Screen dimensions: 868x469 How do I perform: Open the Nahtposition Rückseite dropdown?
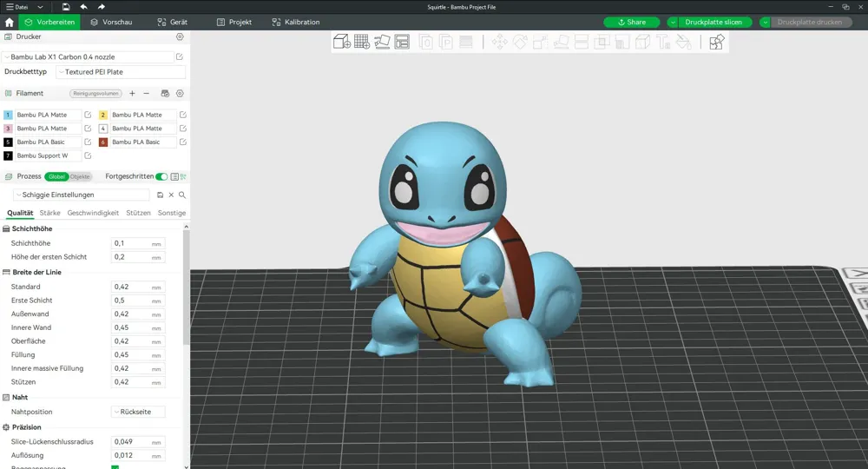[138, 412]
